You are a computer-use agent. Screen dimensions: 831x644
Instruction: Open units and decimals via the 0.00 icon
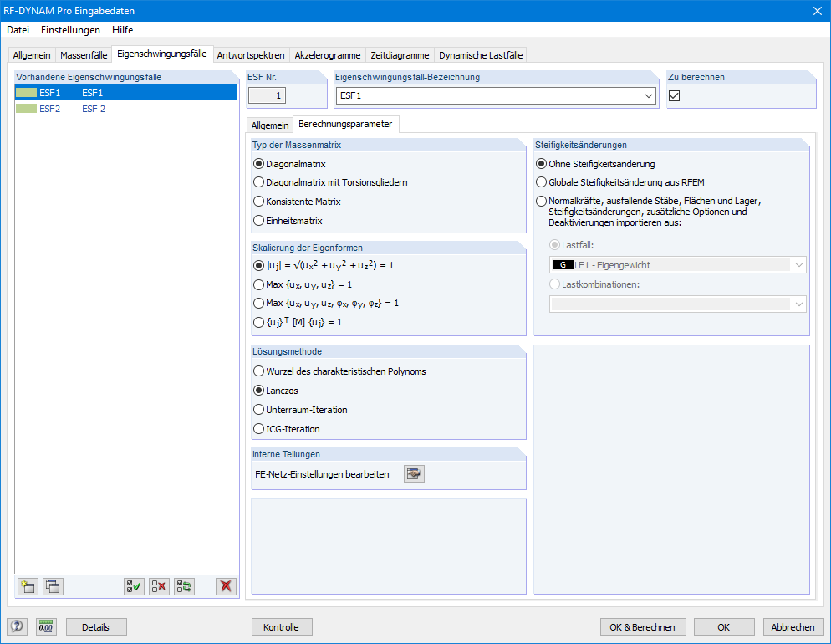pyautogui.click(x=46, y=626)
